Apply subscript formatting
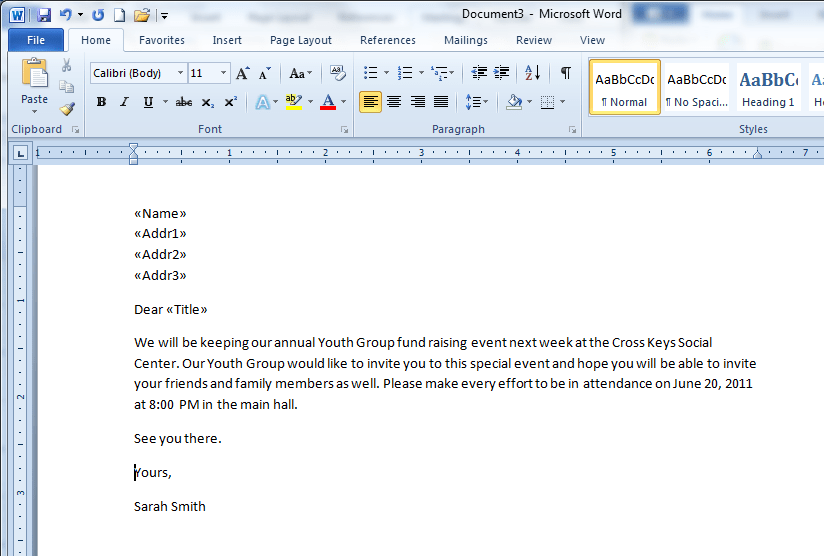 click(208, 102)
